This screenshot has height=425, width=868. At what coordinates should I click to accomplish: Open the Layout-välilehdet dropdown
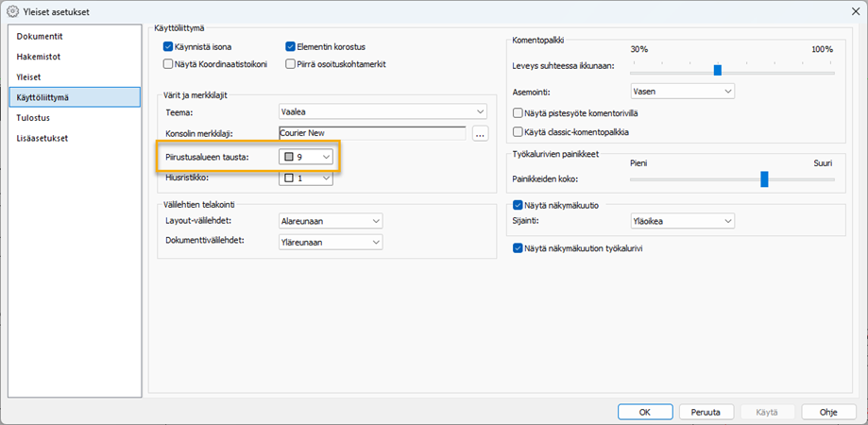pyautogui.click(x=331, y=221)
